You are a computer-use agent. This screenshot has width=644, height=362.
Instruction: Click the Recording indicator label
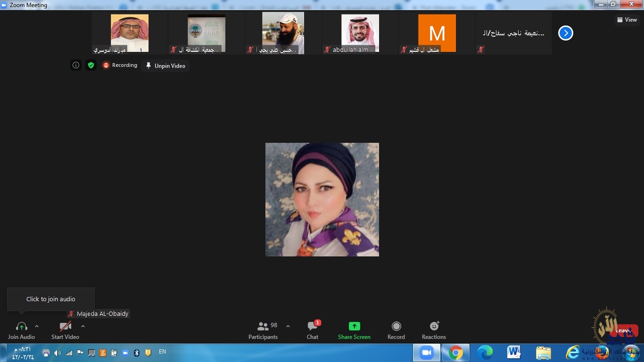point(120,66)
